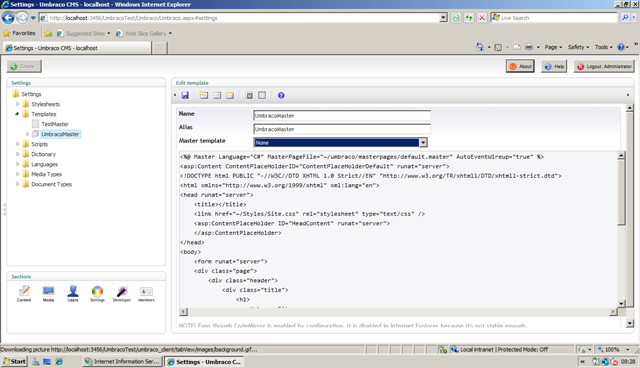The height and width of the screenshot is (368, 640).
Task: Click the IE Home icon
Action: 480,47
